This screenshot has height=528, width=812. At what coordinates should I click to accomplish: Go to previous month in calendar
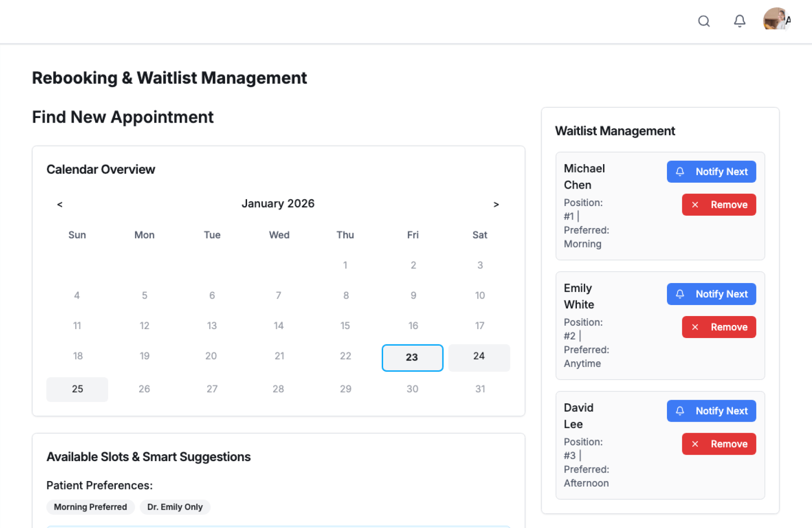[60, 204]
